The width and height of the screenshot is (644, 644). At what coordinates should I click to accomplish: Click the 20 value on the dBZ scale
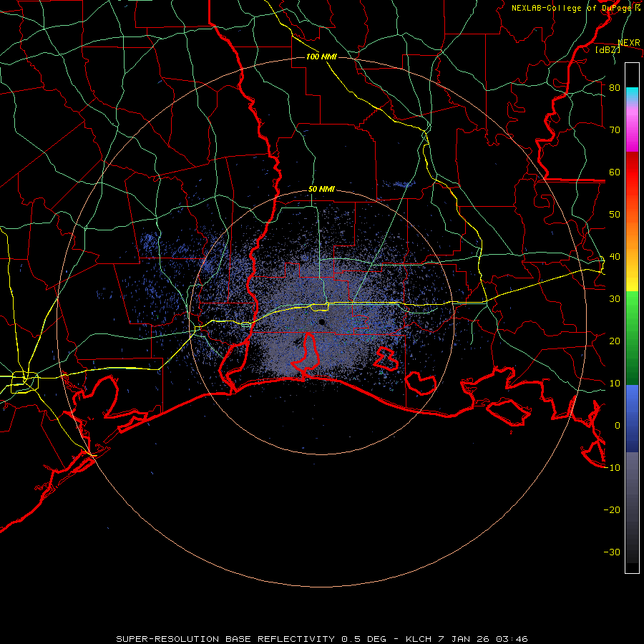point(615,341)
